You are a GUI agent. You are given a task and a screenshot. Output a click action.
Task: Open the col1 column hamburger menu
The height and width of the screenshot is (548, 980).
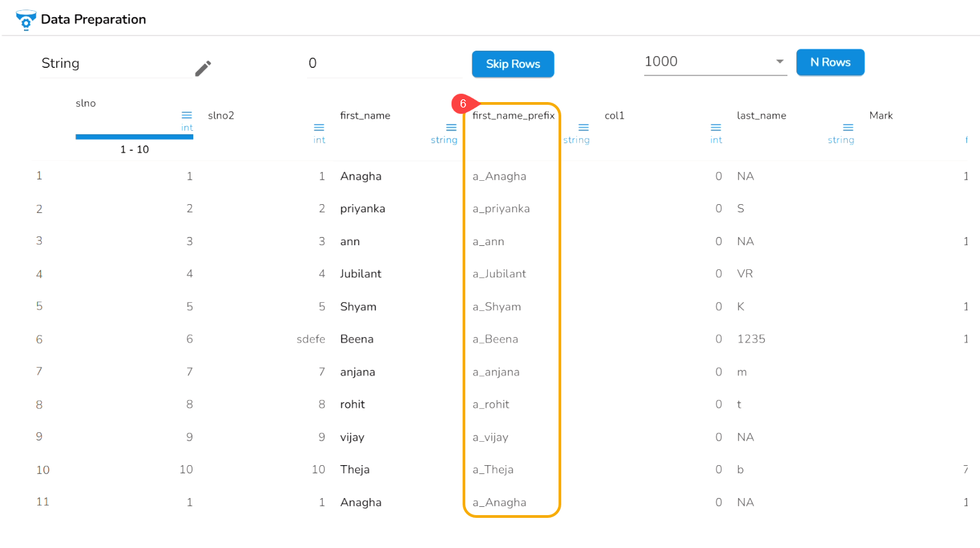pos(715,127)
